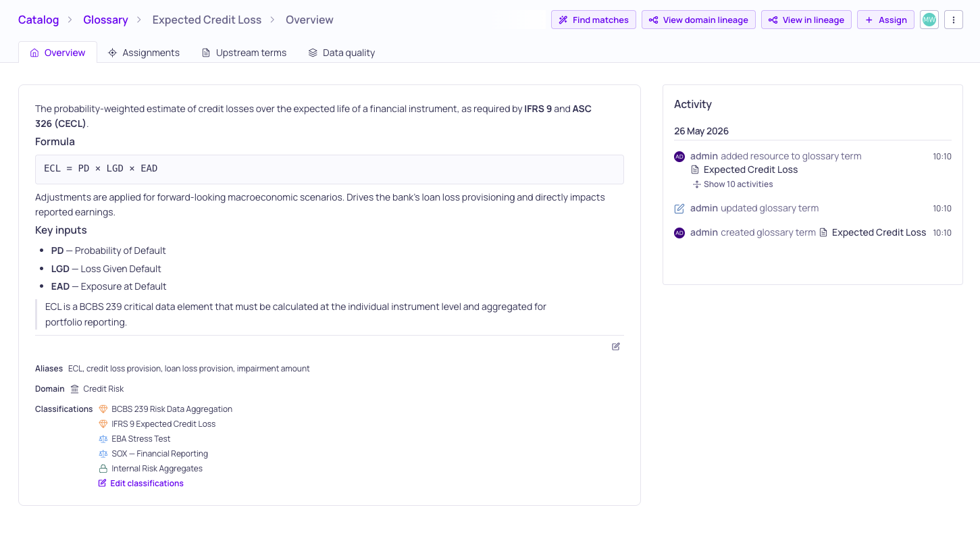
Task: Click the ECL formula code block
Action: coord(330,169)
